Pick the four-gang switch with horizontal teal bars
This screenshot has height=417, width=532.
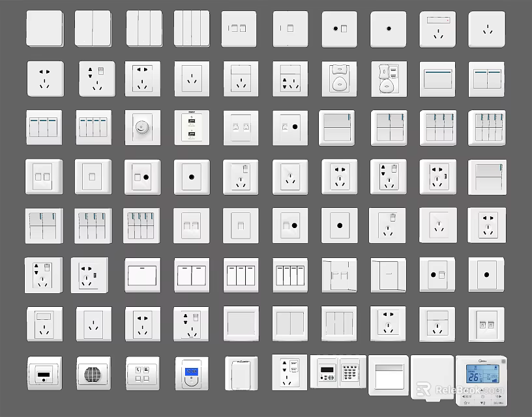[94, 128]
